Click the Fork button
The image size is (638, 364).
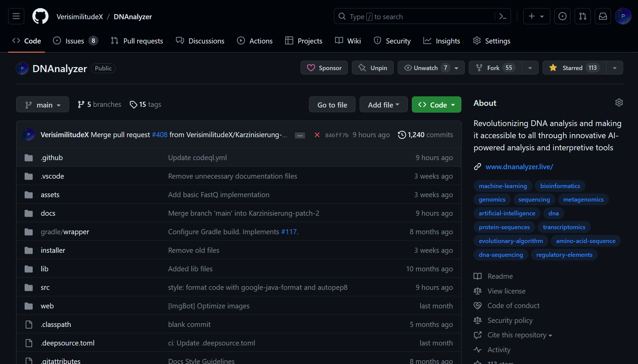pos(495,68)
